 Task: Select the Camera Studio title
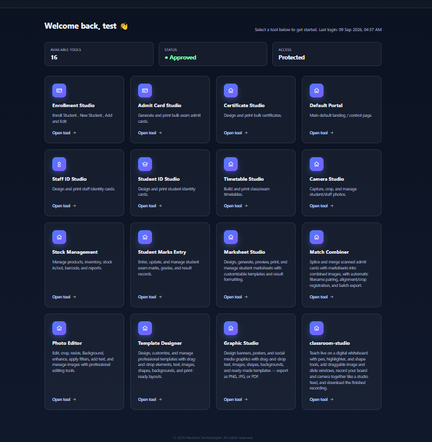click(327, 179)
